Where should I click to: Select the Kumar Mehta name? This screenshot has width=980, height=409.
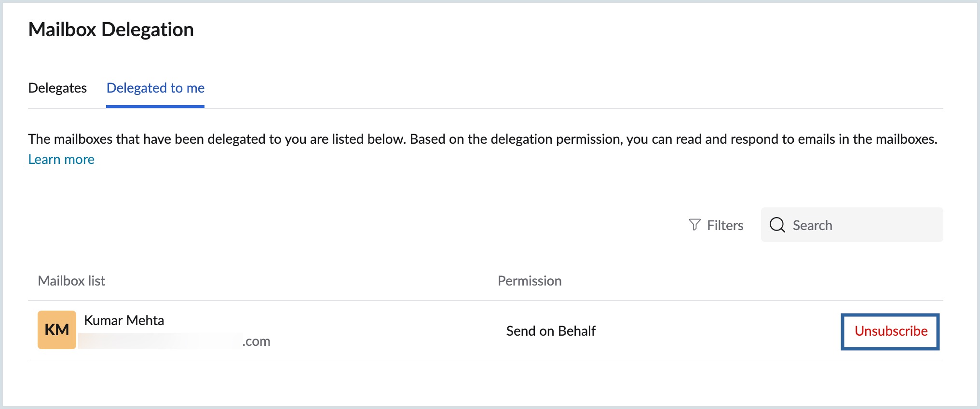(x=124, y=320)
